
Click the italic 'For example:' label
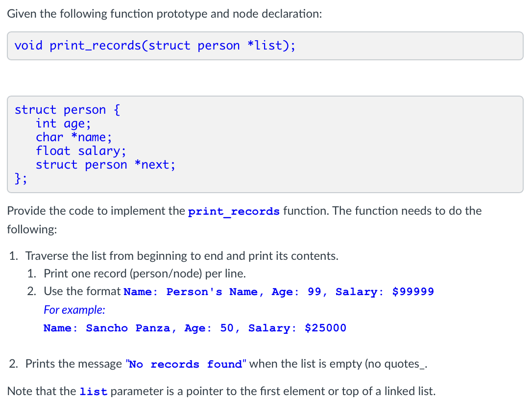[x=74, y=310]
